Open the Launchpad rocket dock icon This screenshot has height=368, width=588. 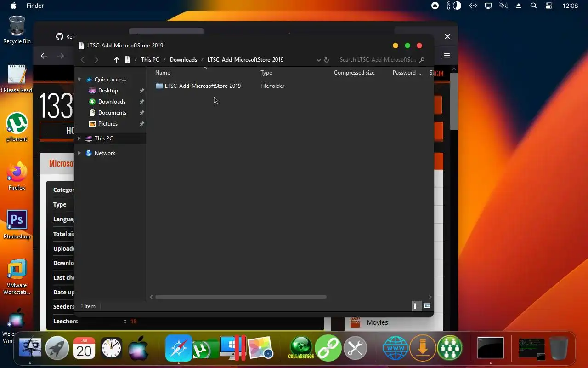[x=57, y=348]
